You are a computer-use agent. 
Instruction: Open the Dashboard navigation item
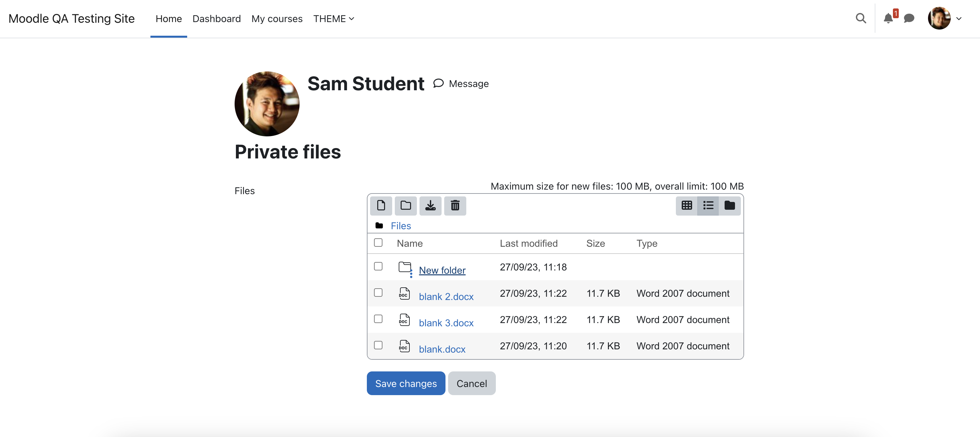pos(216,19)
